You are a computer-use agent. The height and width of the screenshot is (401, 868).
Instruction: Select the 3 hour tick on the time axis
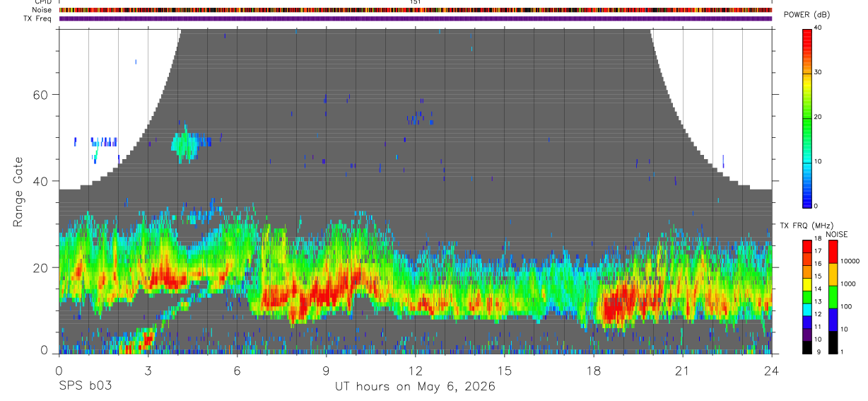tap(148, 369)
